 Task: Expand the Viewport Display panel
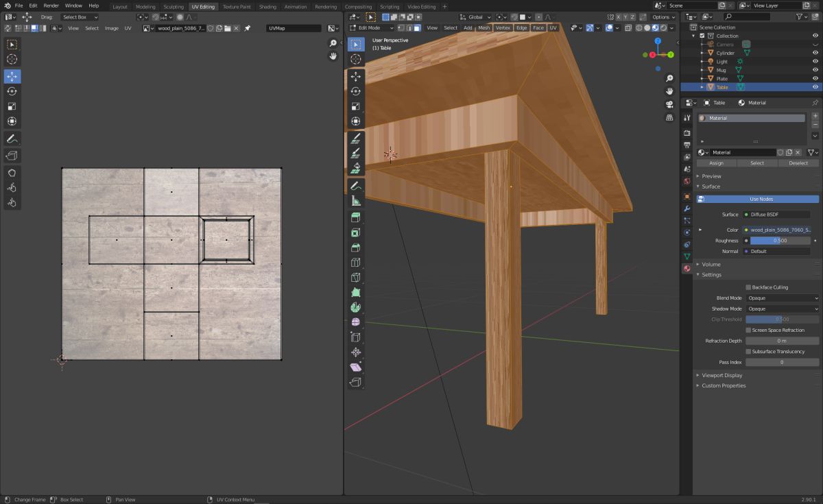[721, 375]
